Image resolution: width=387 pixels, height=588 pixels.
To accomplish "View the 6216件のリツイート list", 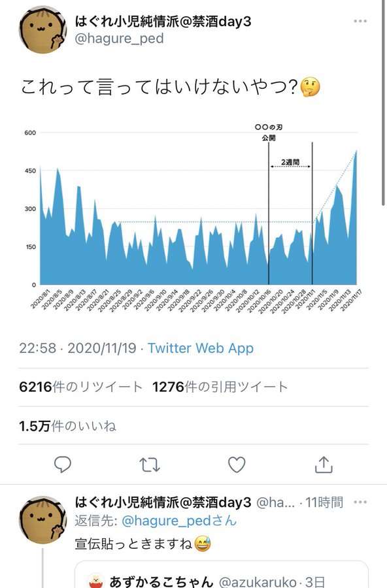I will [x=80, y=387].
